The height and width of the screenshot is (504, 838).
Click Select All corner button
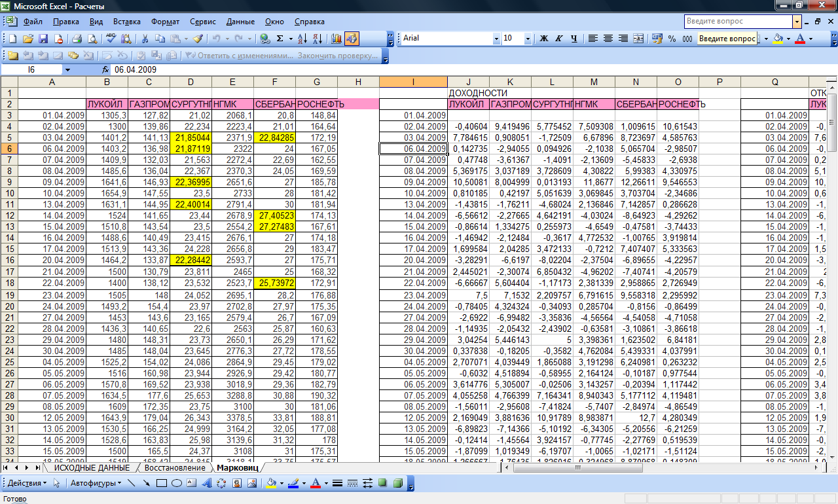(x=9, y=82)
